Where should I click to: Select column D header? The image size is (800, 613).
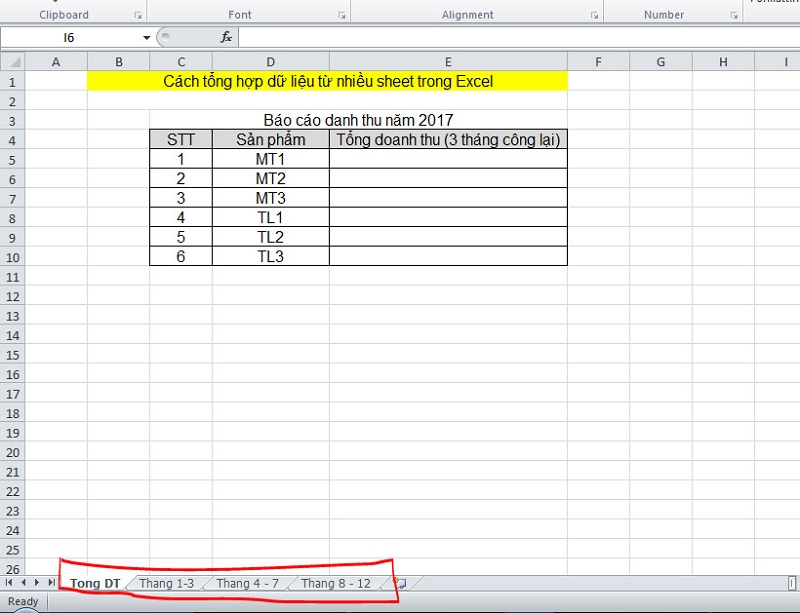[x=270, y=62]
